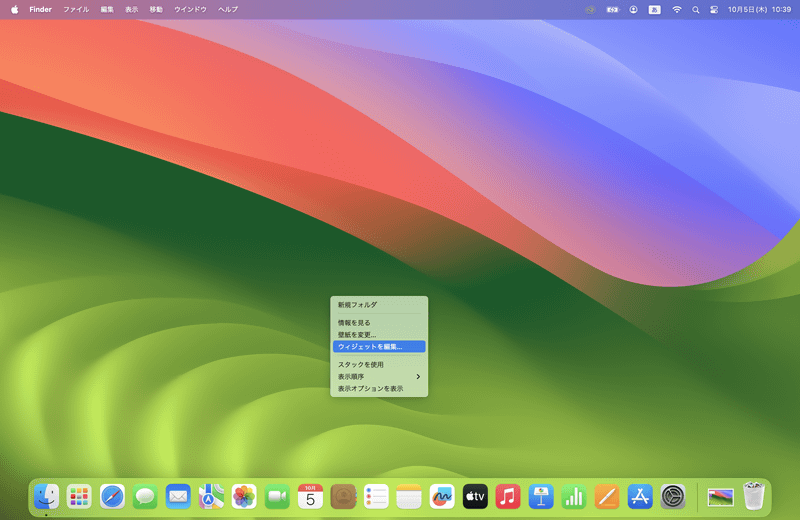Open the 移動 menu
The height and width of the screenshot is (520, 800).
click(156, 9)
